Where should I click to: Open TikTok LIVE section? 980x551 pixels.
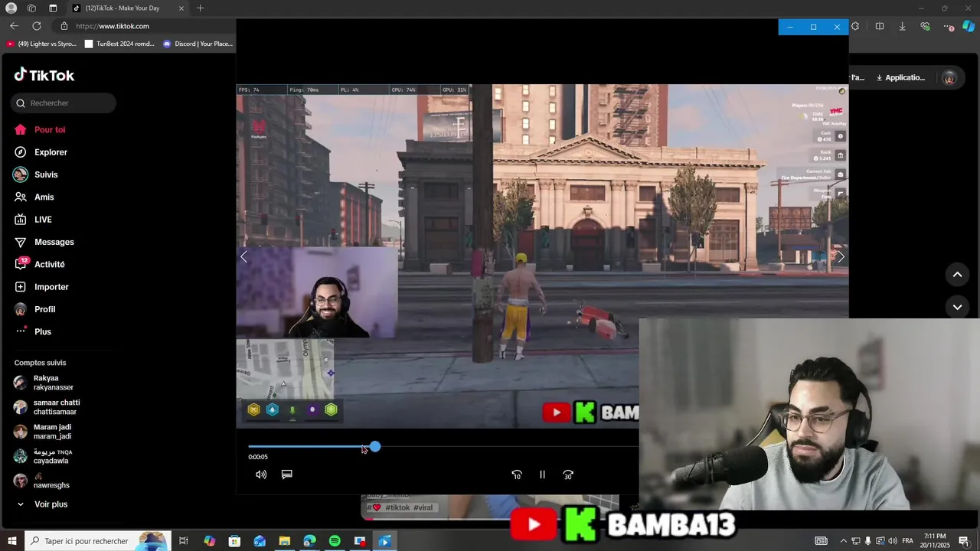point(34,220)
